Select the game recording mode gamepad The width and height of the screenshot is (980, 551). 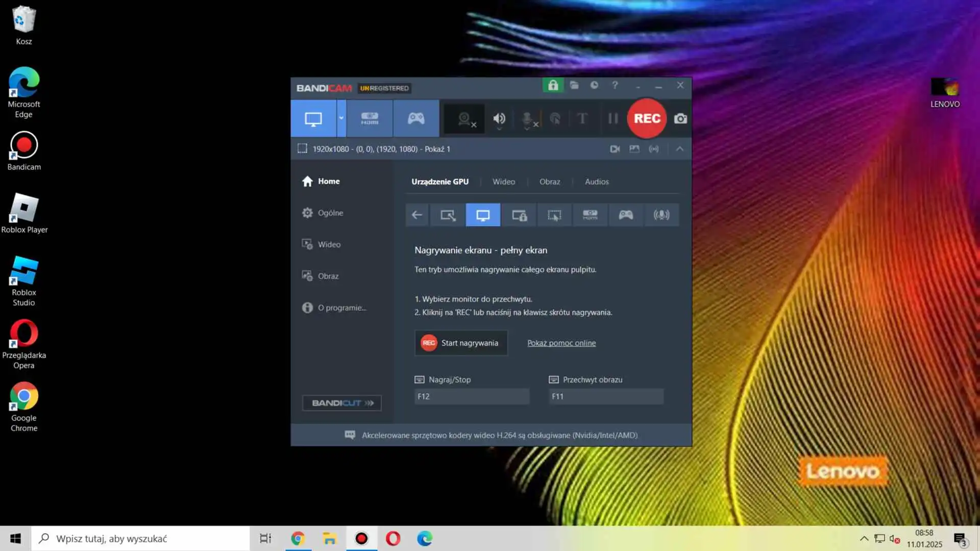click(x=416, y=118)
